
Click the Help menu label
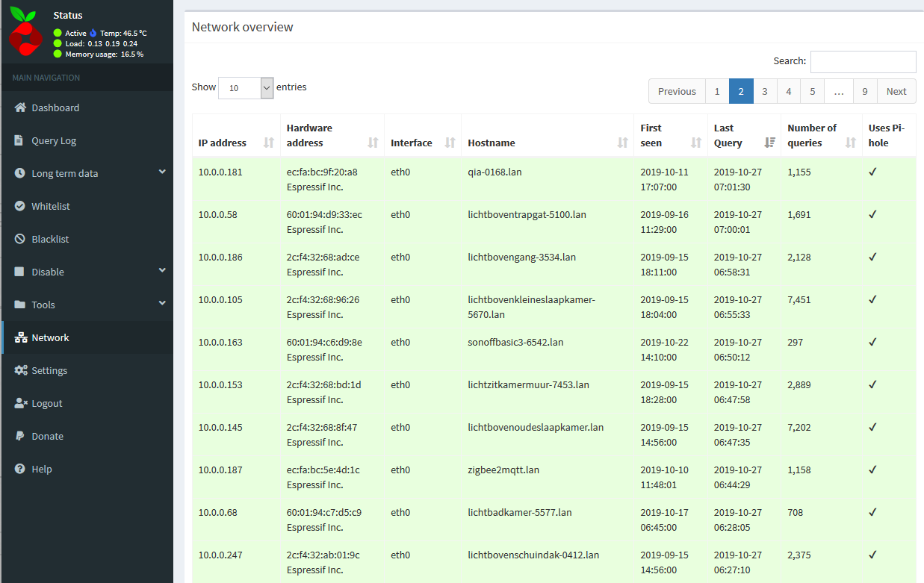tap(42, 469)
